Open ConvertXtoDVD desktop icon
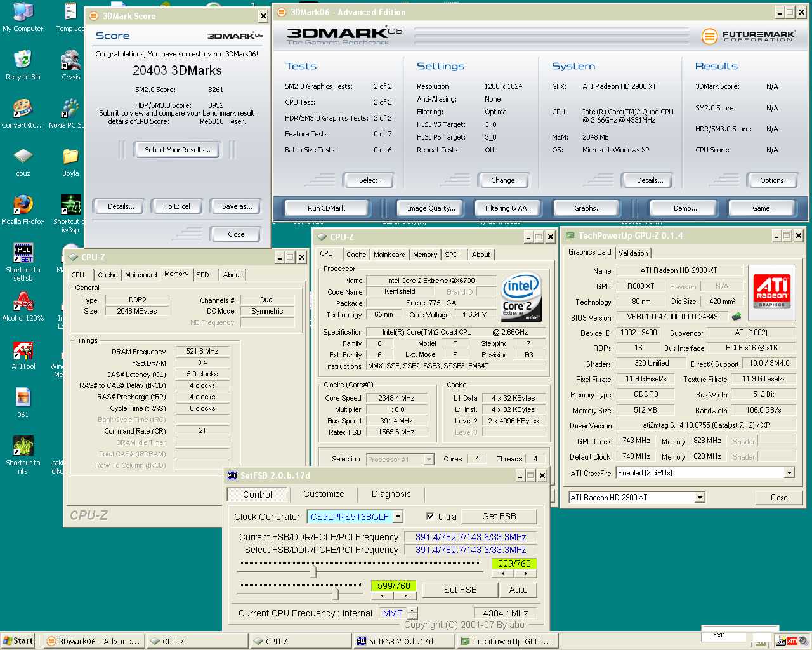812x650 pixels. click(23, 114)
